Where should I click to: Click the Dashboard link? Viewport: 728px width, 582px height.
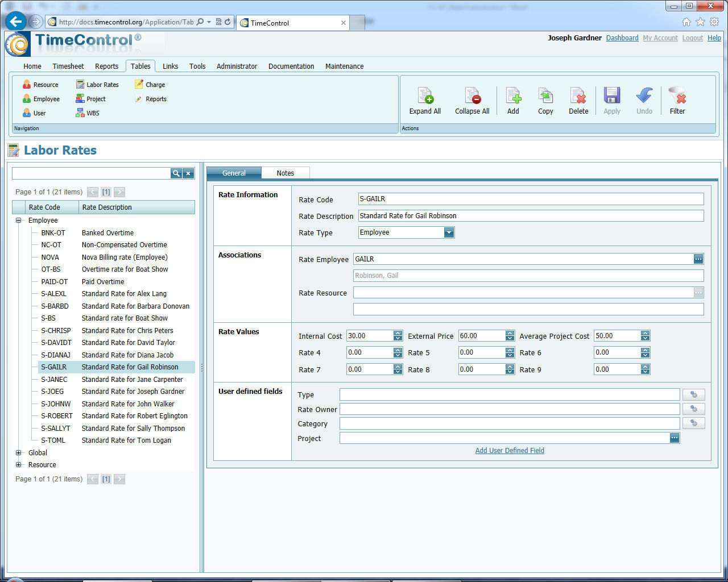click(622, 38)
